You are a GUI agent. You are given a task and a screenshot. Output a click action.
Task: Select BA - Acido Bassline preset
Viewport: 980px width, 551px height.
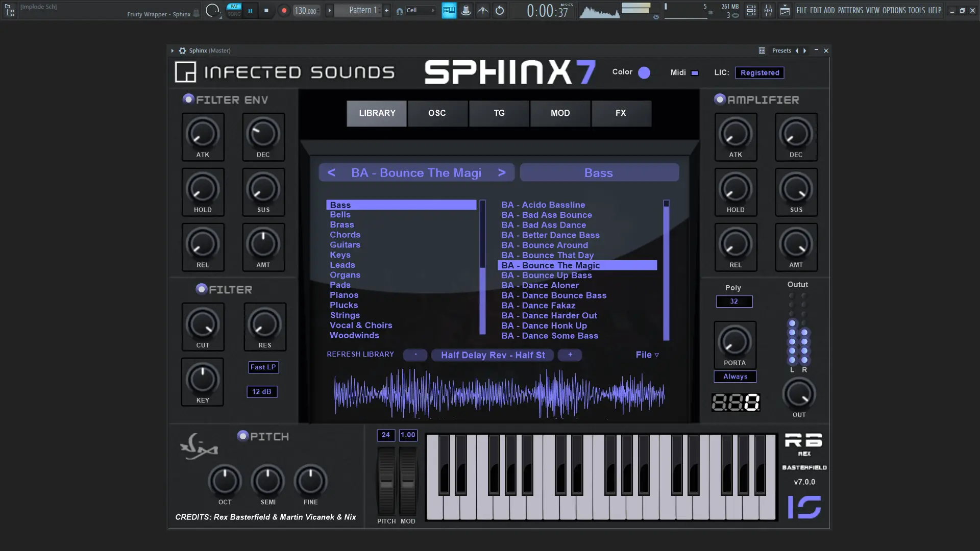543,205
